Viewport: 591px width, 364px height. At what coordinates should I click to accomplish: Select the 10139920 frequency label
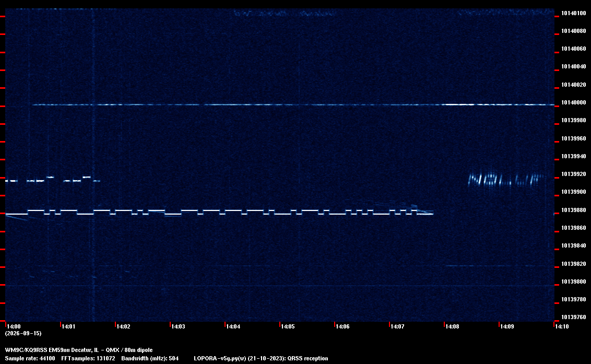[x=574, y=174]
